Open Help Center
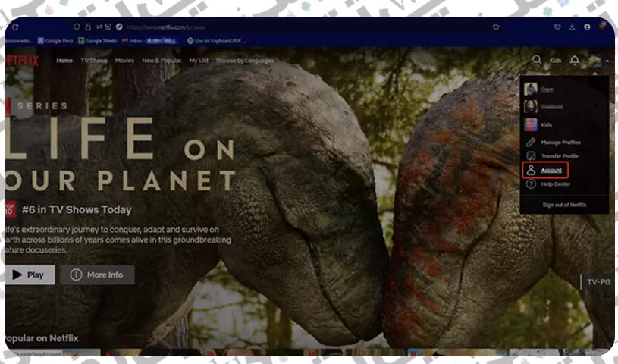618x364 pixels. [555, 184]
